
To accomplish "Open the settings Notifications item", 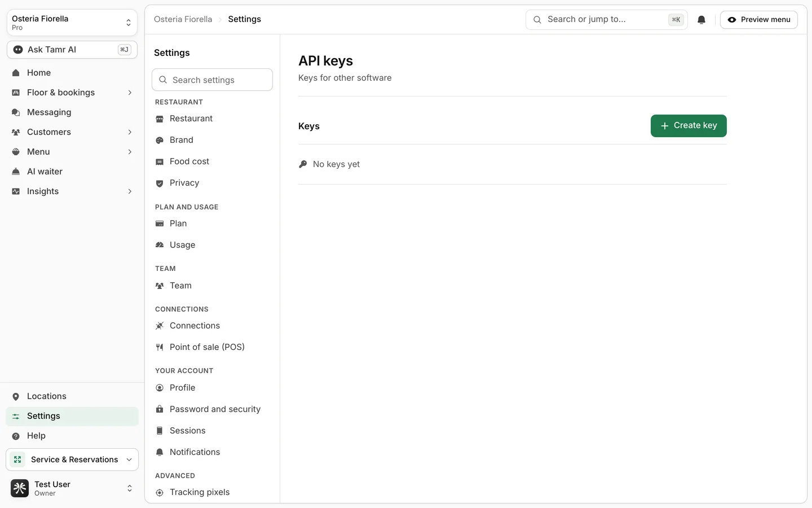I will tap(212, 452).
